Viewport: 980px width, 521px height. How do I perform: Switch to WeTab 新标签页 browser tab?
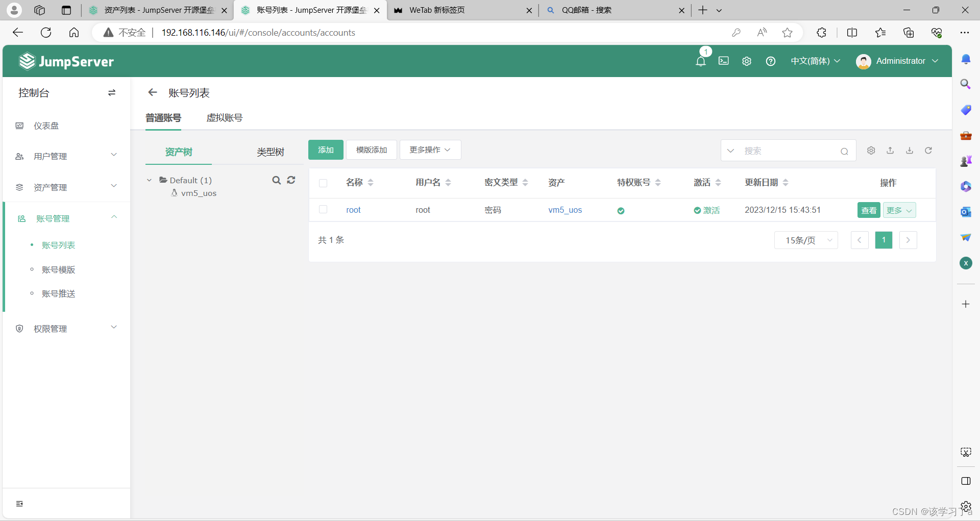(462, 10)
